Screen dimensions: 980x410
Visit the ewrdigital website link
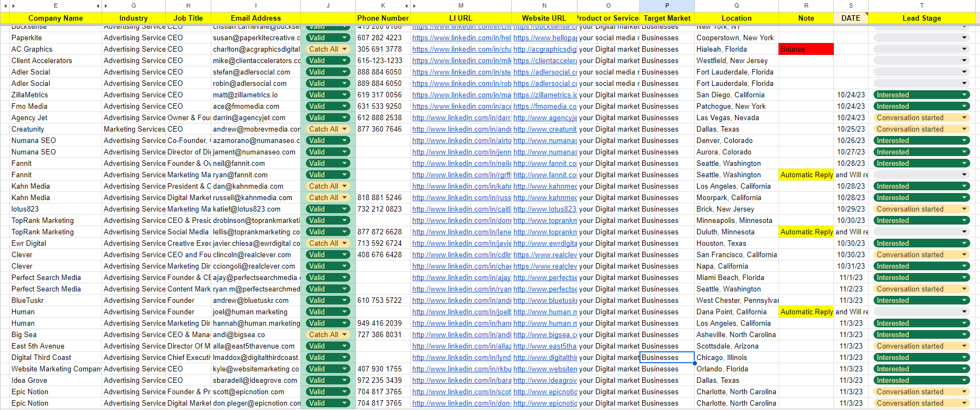tap(545, 243)
